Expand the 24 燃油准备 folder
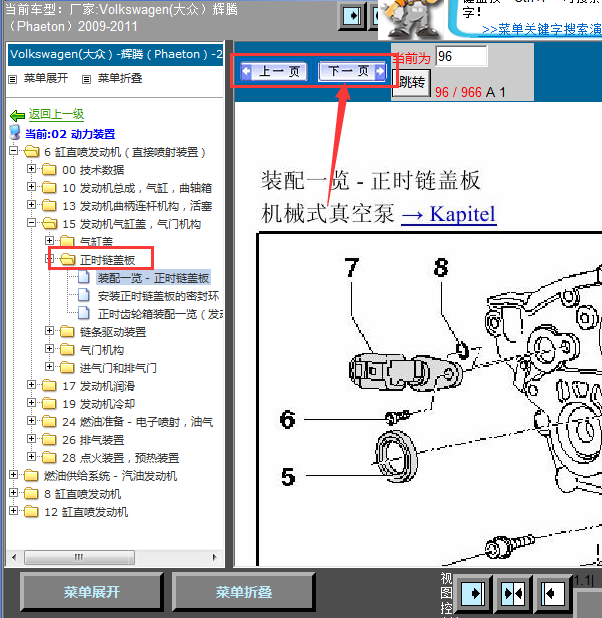 [x=31, y=421]
